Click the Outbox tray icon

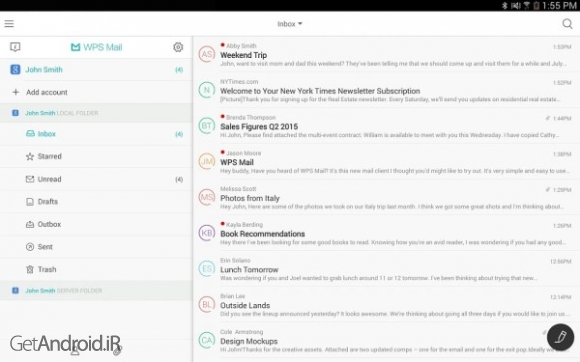(30, 224)
